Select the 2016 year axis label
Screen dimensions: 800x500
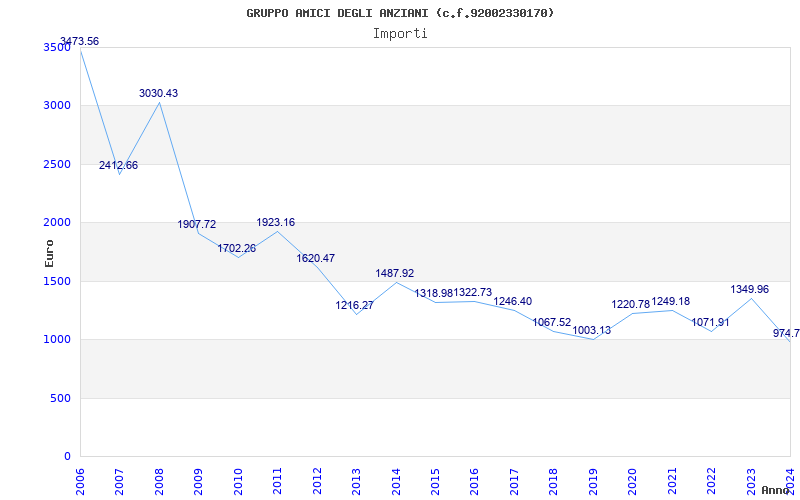(x=474, y=481)
